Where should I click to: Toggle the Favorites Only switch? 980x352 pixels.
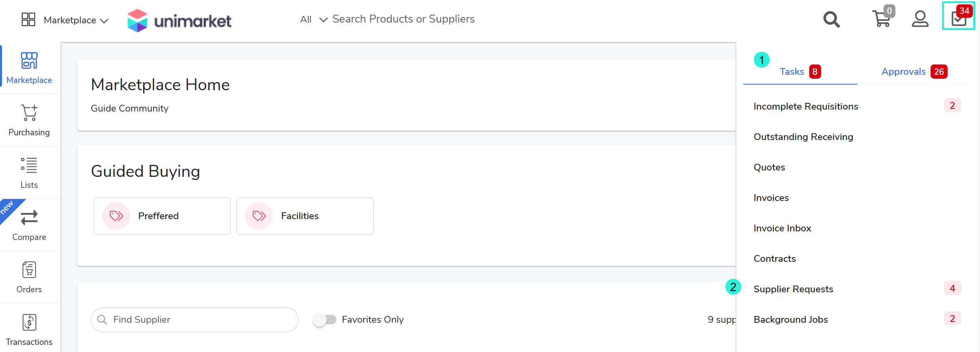325,320
